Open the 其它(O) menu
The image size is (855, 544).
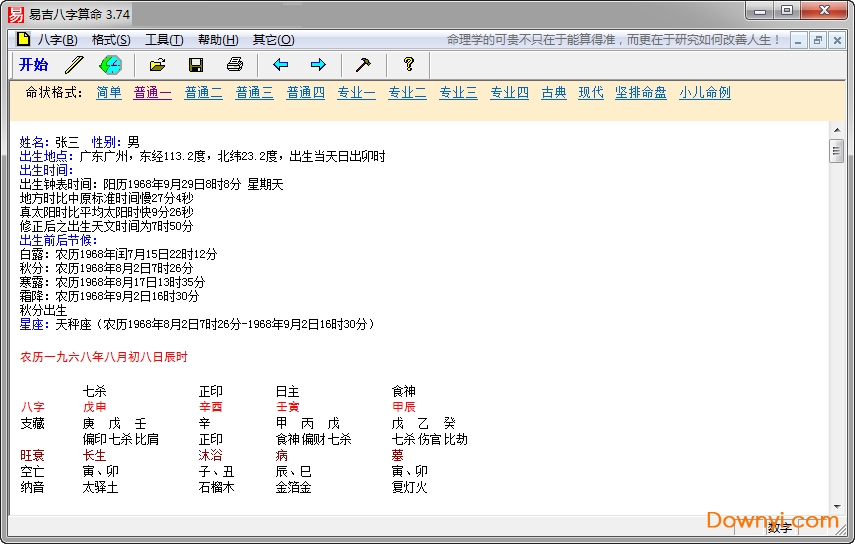coord(273,40)
